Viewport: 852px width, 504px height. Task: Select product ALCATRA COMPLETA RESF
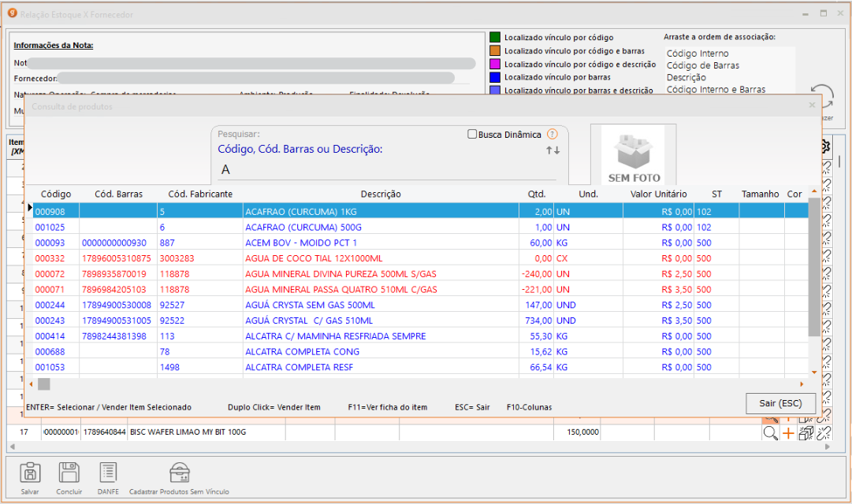coord(421,367)
